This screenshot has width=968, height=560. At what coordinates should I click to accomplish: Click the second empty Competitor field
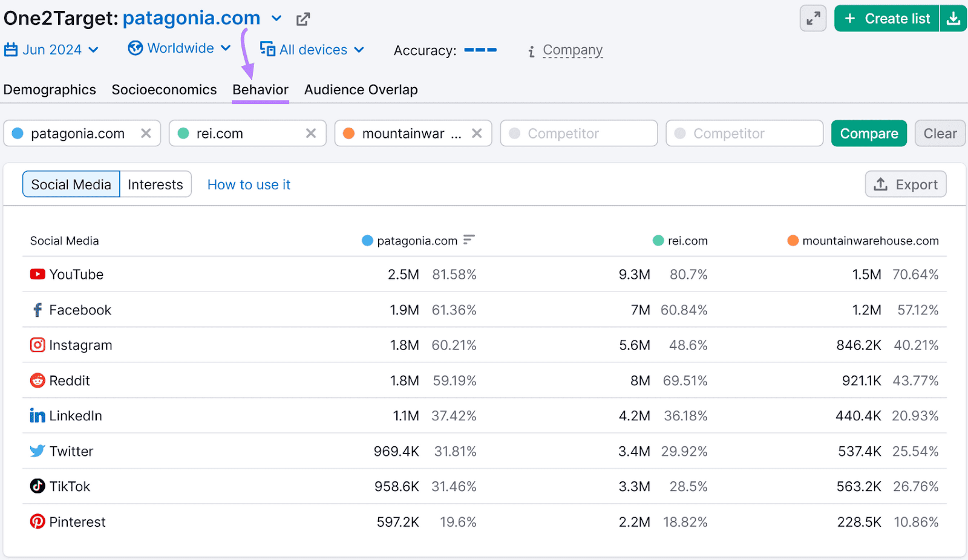[x=745, y=133]
